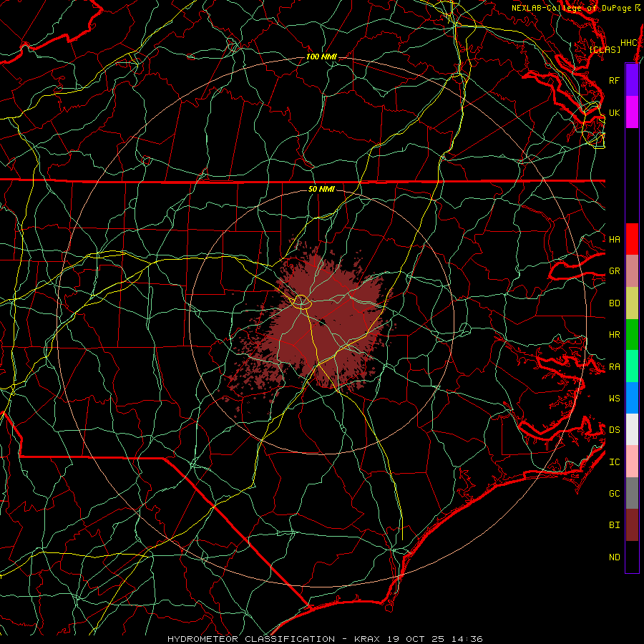Click the DS white legend swatch
The height and width of the screenshot is (644, 644).
pyautogui.click(x=632, y=429)
